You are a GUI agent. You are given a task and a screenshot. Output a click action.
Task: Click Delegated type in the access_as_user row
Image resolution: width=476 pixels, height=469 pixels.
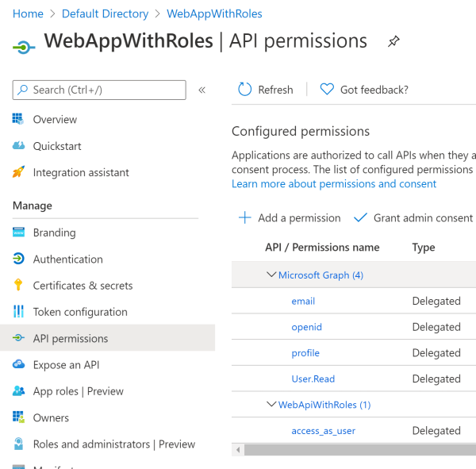tap(436, 431)
